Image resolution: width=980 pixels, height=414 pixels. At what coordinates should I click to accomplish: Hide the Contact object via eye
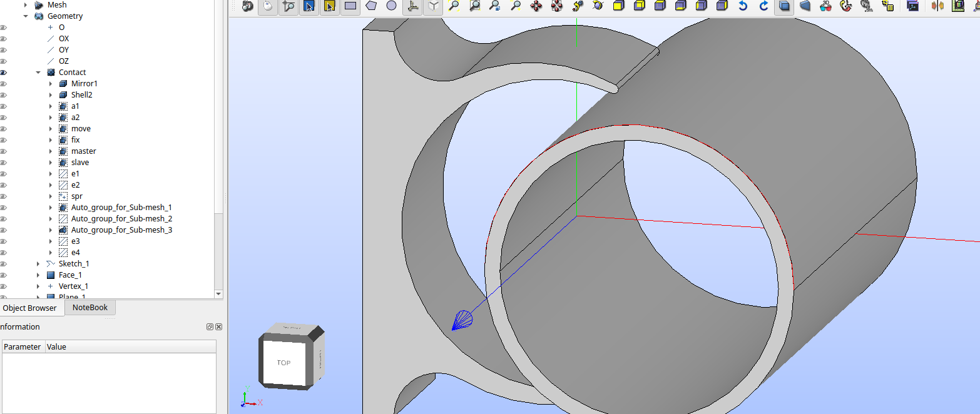[3, 73]
